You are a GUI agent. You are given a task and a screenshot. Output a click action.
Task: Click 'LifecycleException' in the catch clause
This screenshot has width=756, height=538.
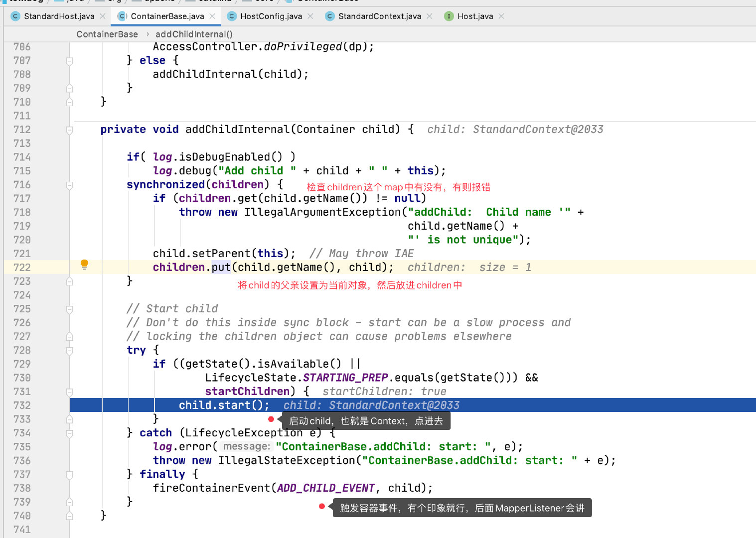click(244, 433)
